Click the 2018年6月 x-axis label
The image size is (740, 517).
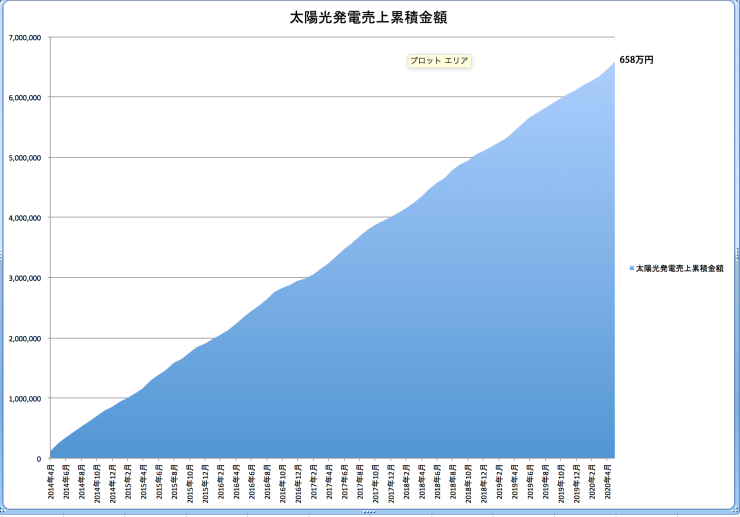click(x=438, y=481)
